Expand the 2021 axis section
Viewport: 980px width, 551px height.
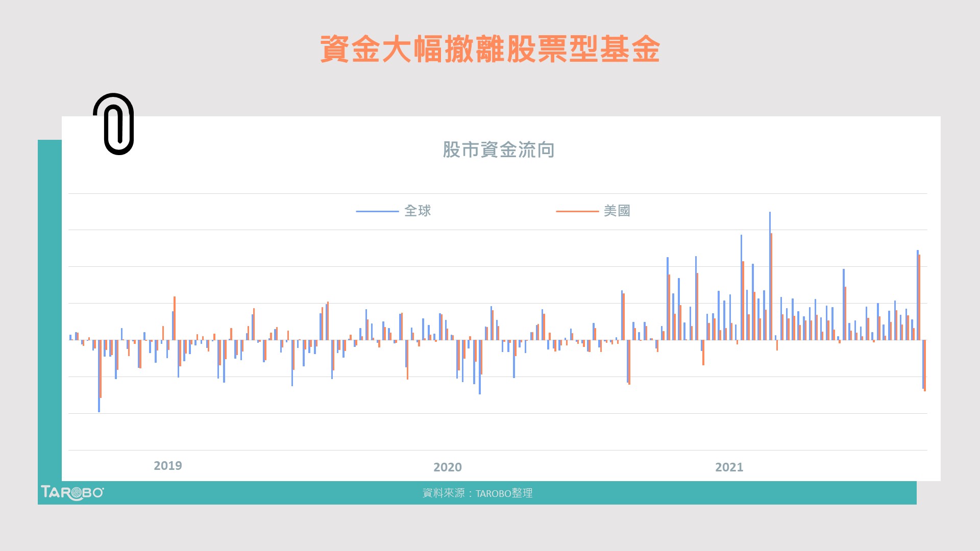(730, 467)
